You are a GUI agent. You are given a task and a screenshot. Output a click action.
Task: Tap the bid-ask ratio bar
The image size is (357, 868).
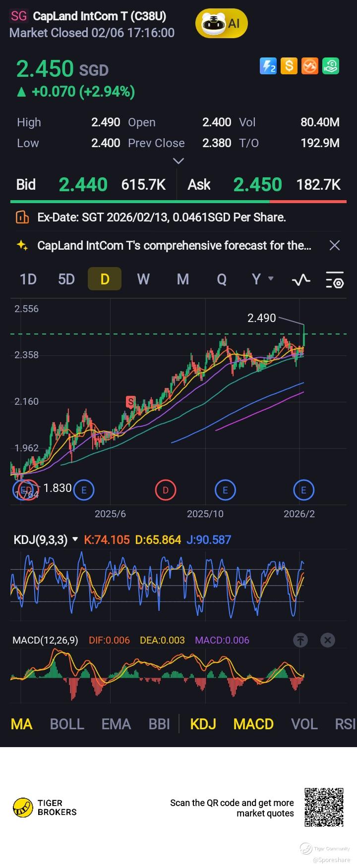tap(178, 202)
